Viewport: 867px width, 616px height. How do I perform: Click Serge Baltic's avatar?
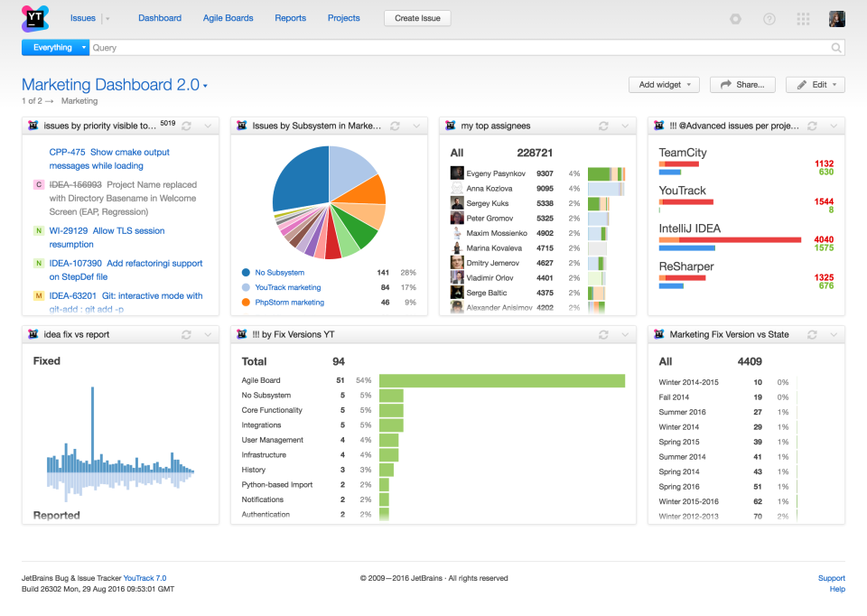[457, 293]
